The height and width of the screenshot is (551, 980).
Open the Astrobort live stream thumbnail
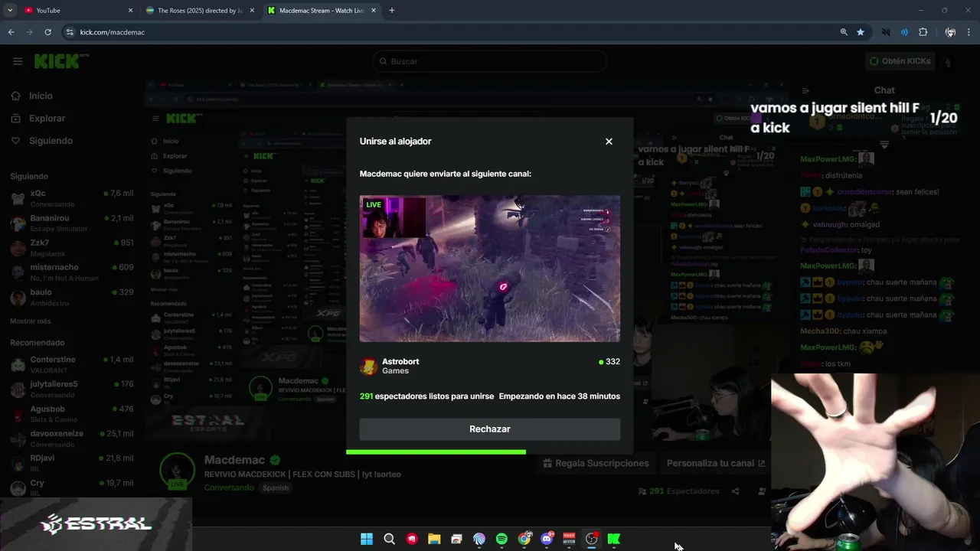490,269
